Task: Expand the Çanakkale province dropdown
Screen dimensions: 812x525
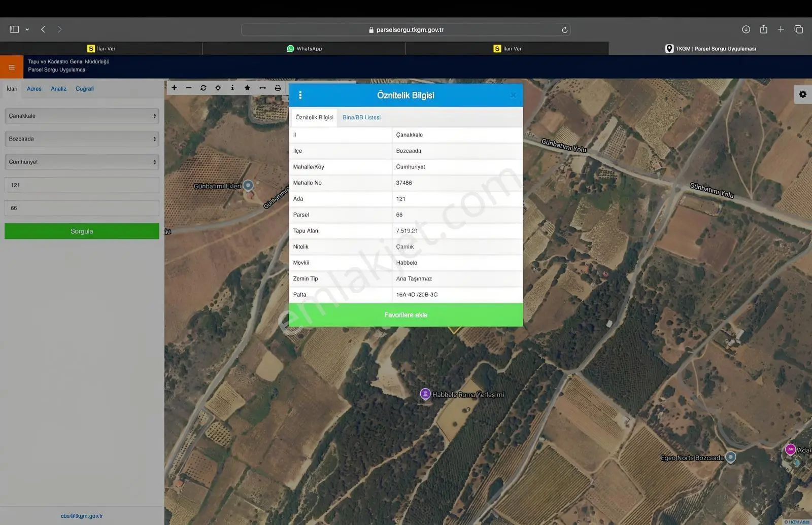Action: tap(82, 116)
